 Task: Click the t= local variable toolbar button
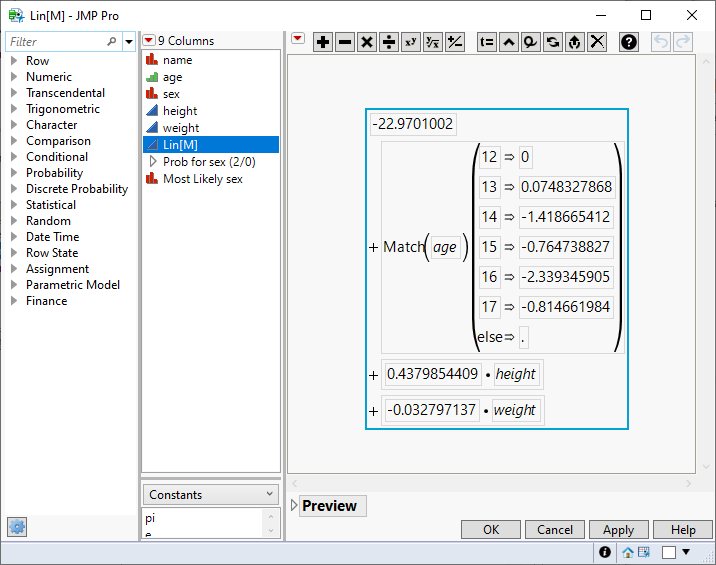[487, 42]
